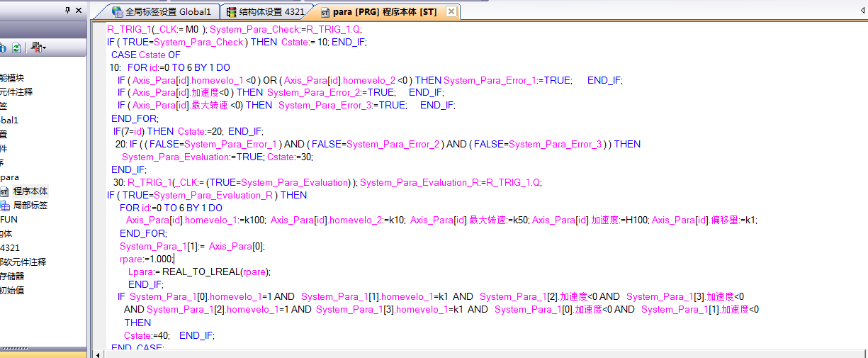Click the ST icon beside 程序本体

point(4,191)
